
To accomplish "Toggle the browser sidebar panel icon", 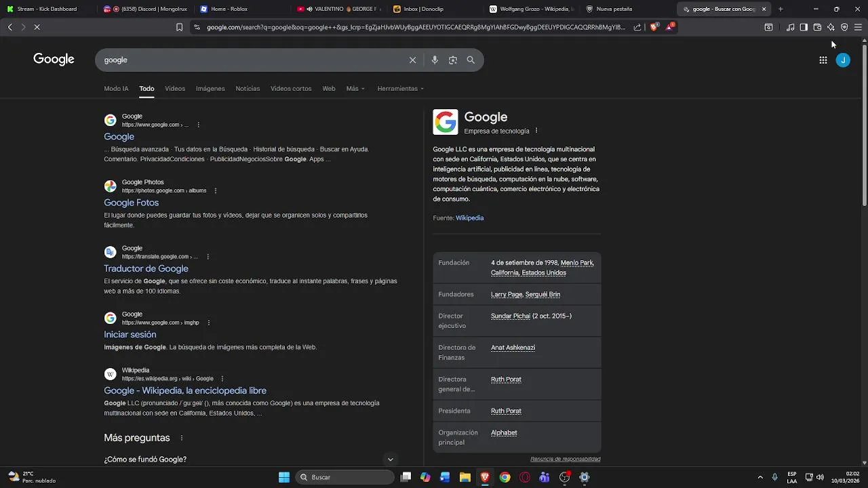I will (804, 27).
